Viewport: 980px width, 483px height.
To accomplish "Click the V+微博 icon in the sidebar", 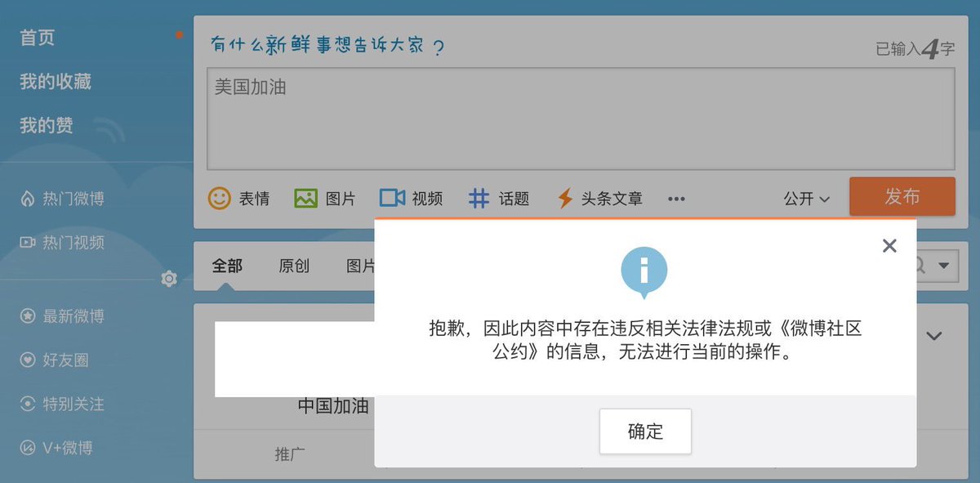I will click(28, 448).
